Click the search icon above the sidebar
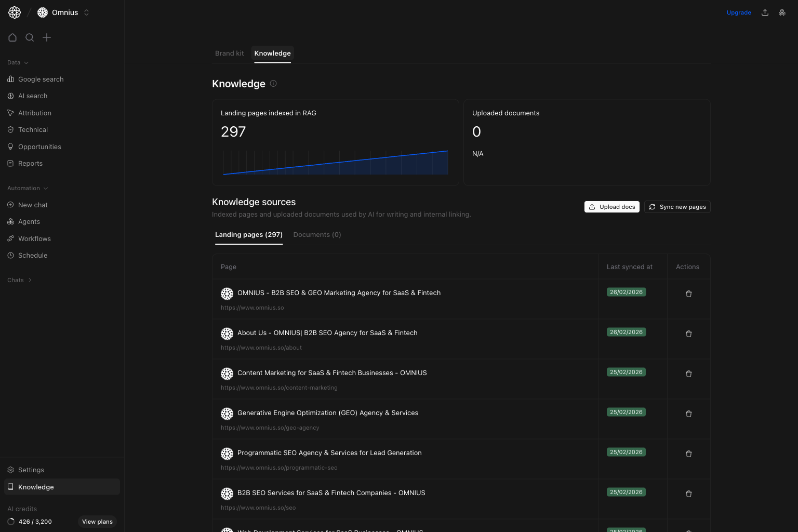This screenshot has width=798, height=532. tap(30, 37)
